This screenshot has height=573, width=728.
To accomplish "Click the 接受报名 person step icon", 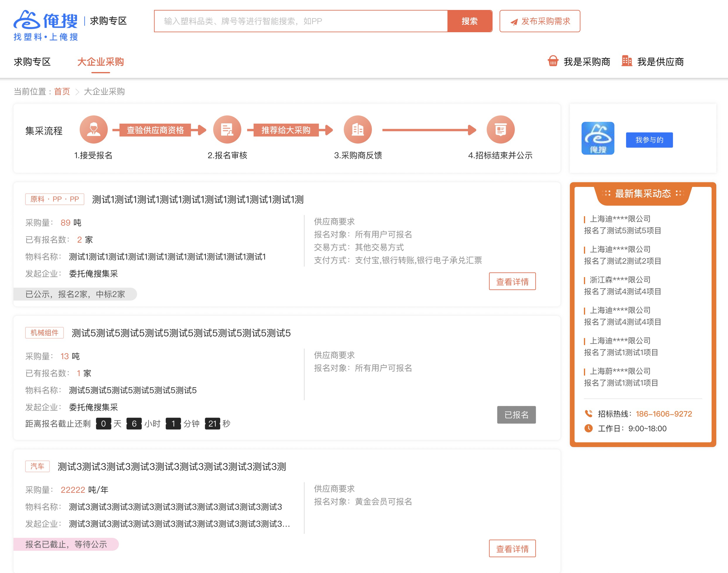I will (x=93, y=130).
